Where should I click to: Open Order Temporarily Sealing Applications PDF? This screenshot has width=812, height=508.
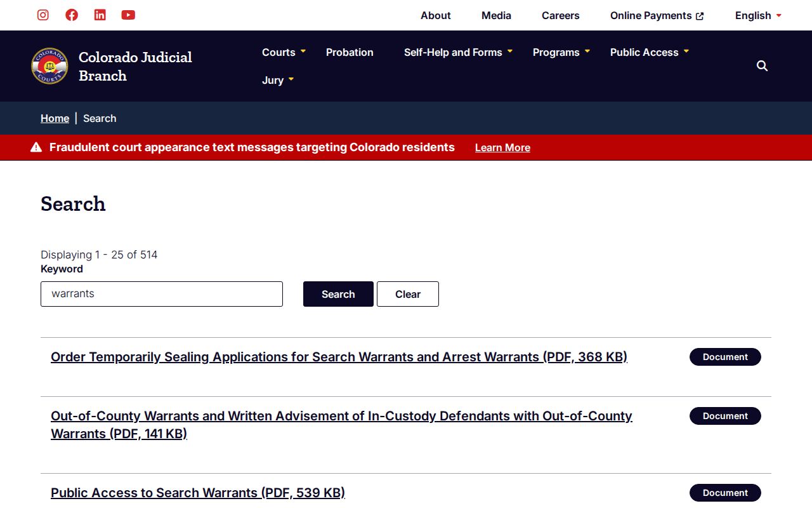339,357
